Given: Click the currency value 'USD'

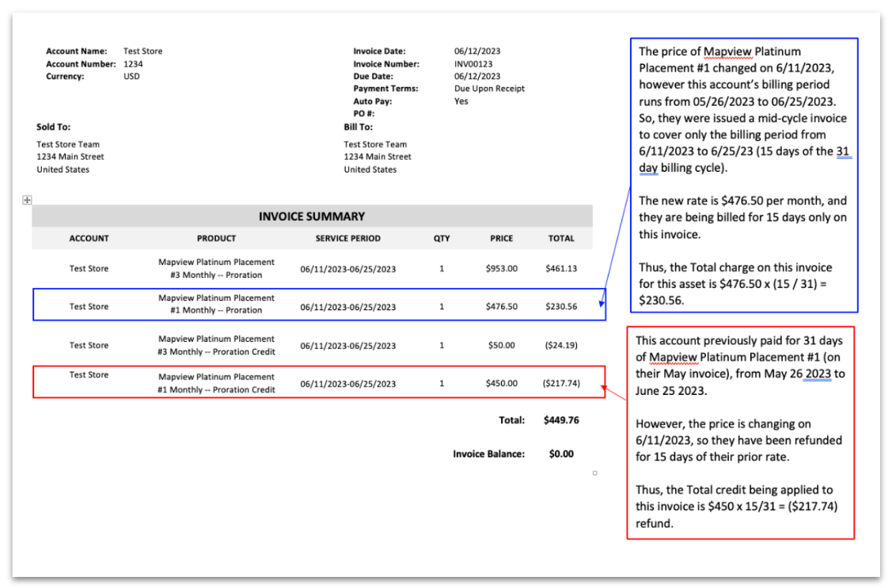Looking at the screenshot, I should [x=131, y=76].
